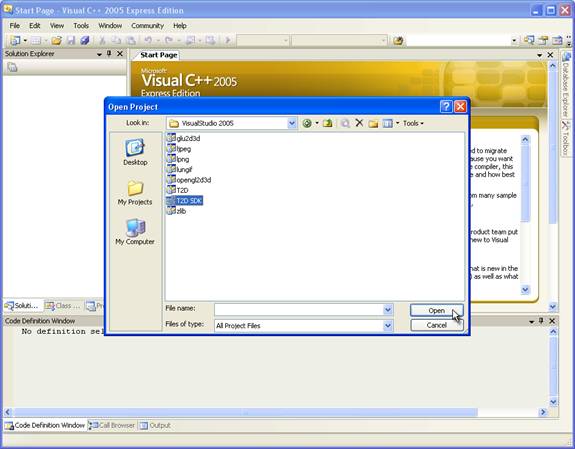Go to My Computer in the places bar
The width and height of the screenshot is (575, 449).
135,232
